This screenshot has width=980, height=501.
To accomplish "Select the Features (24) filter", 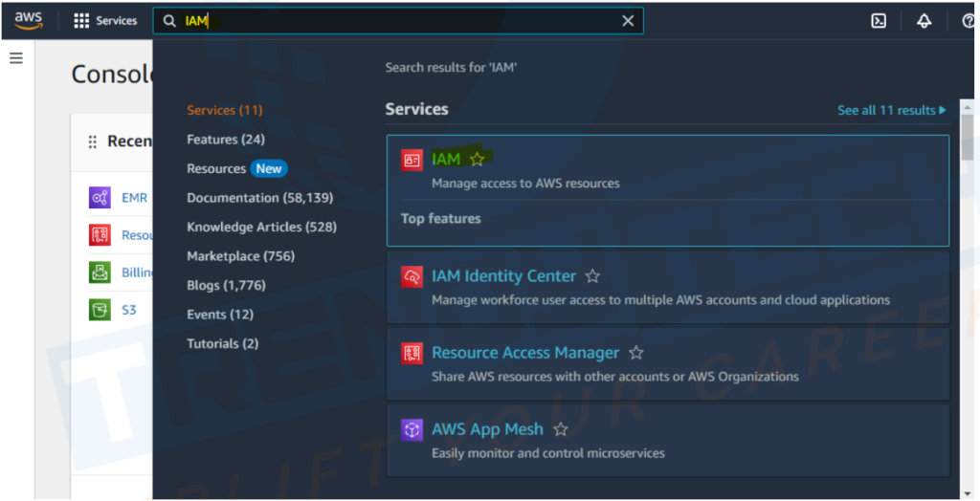I will [x=226, y=140].
